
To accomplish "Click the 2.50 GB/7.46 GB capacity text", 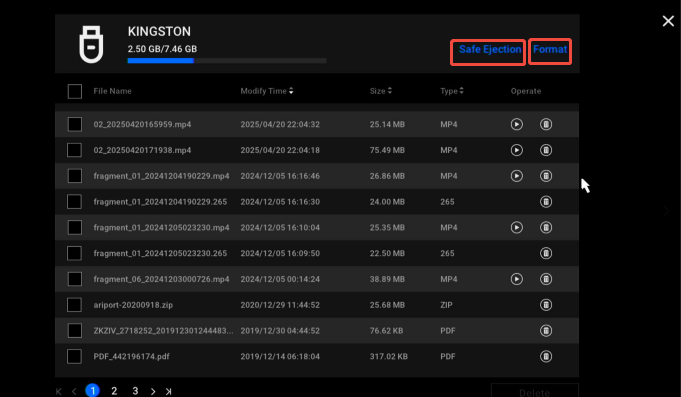I will point(162,49).
